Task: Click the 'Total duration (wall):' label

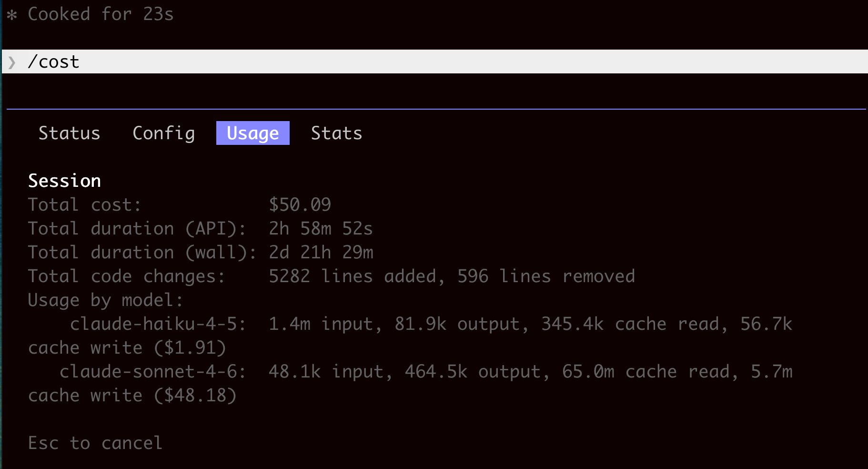Action: (x=142, y=252)
